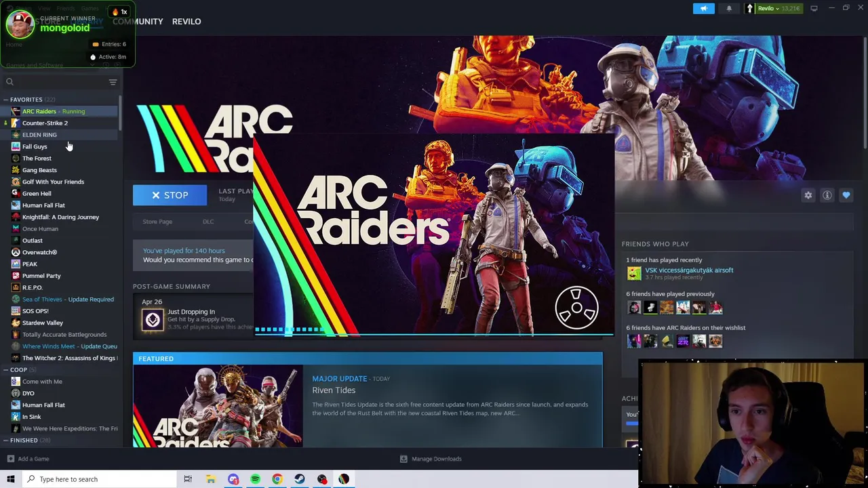
Task: Open Spotify from the taskbar
Action: coord(255,479)
